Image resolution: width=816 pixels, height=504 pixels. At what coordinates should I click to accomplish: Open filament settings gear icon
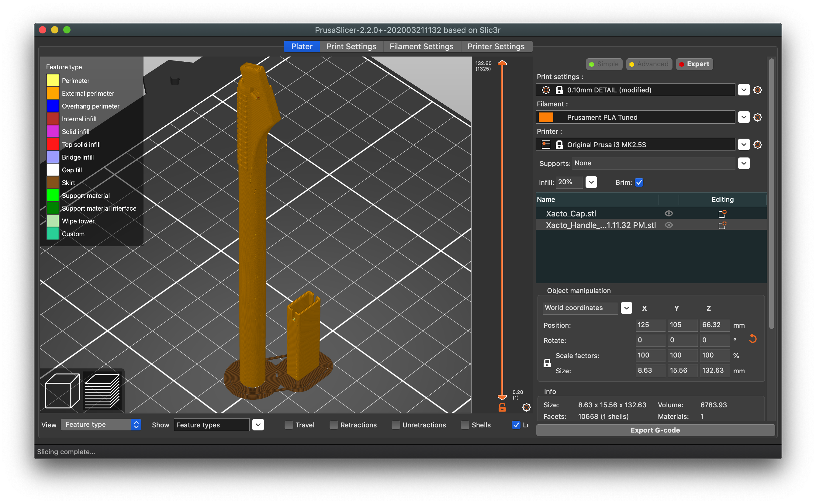point(757,117)
